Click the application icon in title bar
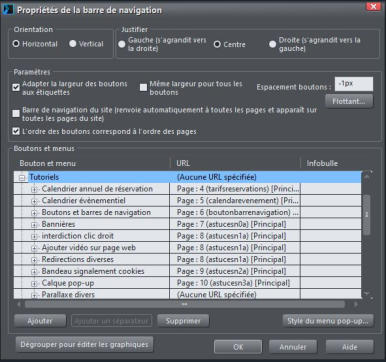The image size is (386, 362). click(8, 10)
